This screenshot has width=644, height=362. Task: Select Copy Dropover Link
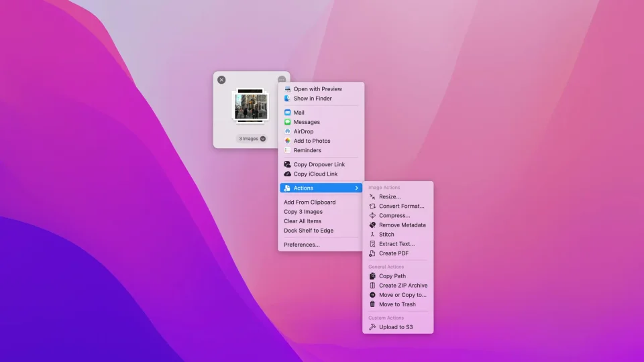click(x=319, y=164)
